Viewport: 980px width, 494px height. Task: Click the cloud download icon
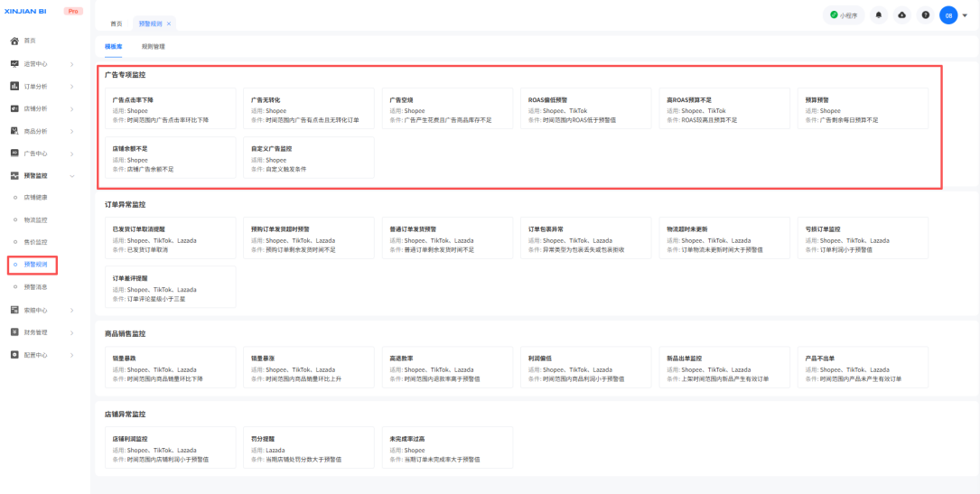click(x=901, y=15)
